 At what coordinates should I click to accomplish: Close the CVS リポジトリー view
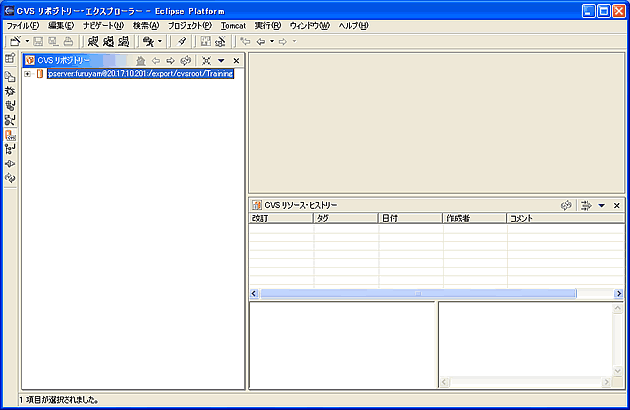click(236, 61)
